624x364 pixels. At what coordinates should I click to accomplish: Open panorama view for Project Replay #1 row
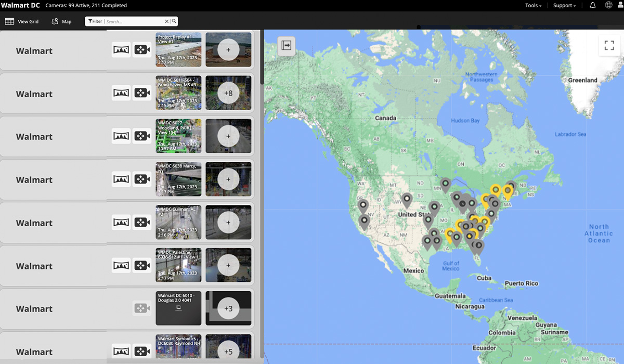pos(121,50)
